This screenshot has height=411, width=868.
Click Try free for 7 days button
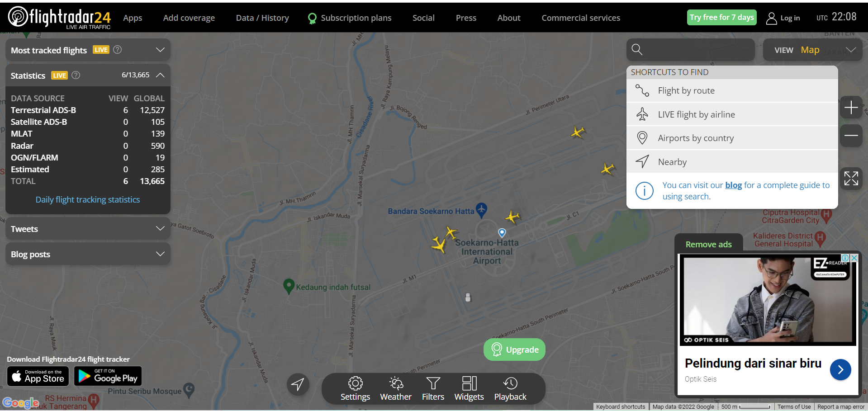coord(721,17)
